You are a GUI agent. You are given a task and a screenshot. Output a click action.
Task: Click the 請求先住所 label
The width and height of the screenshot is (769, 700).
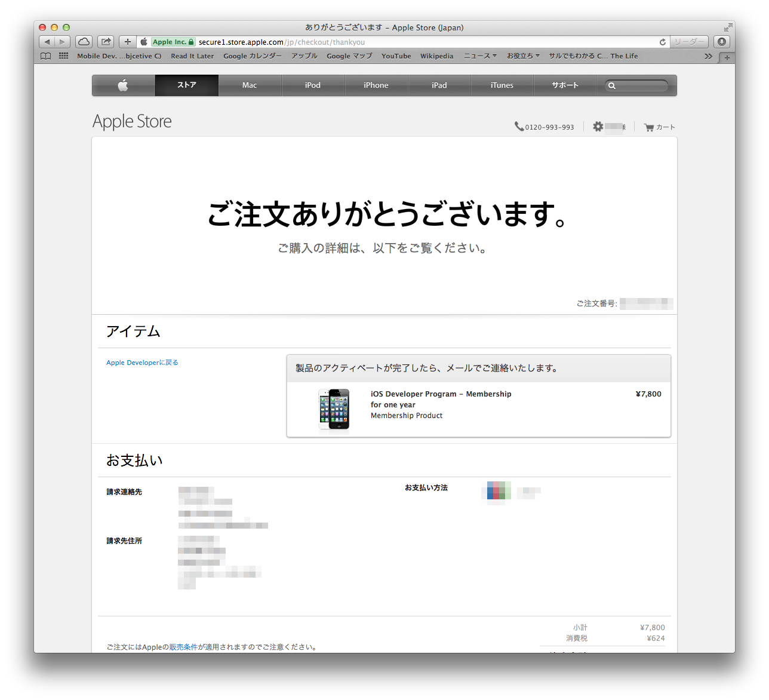tap(124, 541)
